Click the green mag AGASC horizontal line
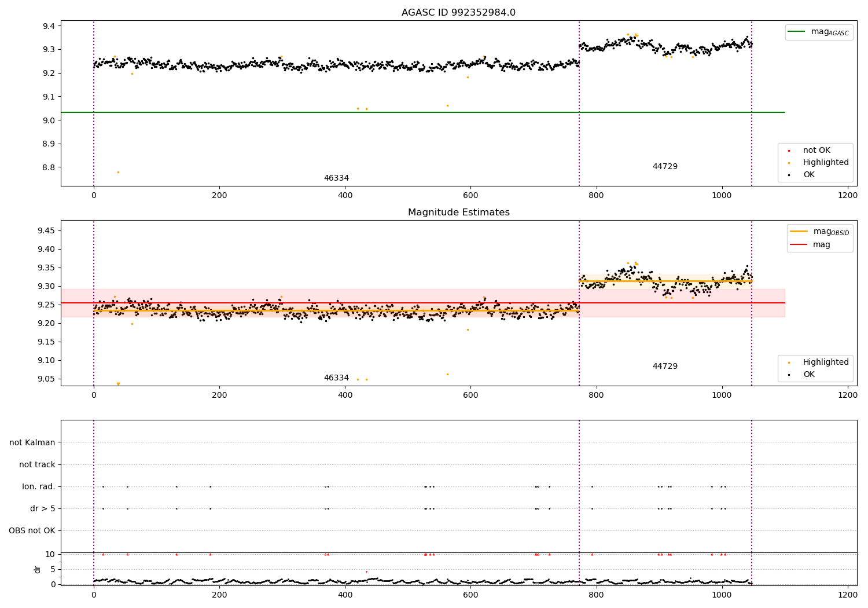868x608 pixels. (422, 112)
